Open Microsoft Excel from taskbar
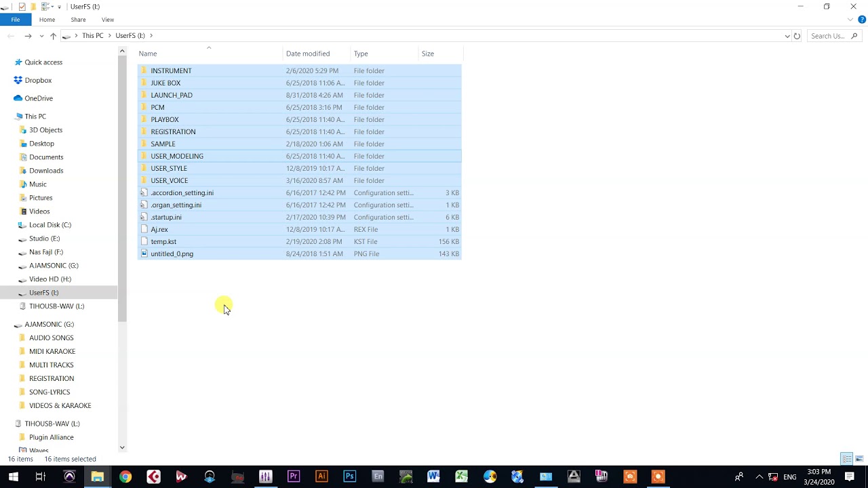The width and height of the screenshot is (868, 488). 462,476
